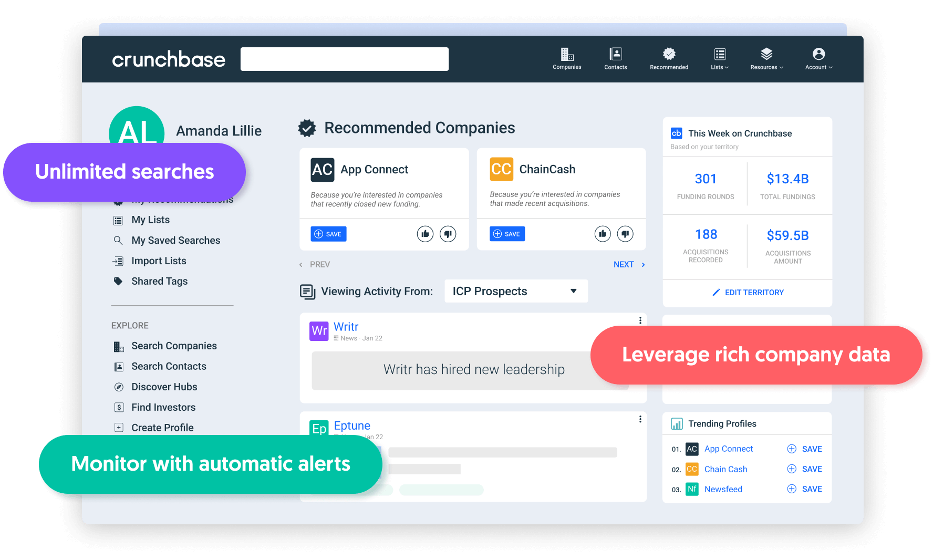Thumbs down the App Connect recommendation
Screen dimensions: 933x560
448,234
